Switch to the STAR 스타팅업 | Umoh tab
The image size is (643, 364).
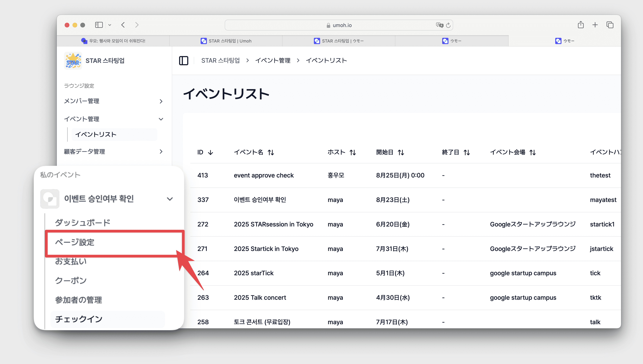point(226,41)
